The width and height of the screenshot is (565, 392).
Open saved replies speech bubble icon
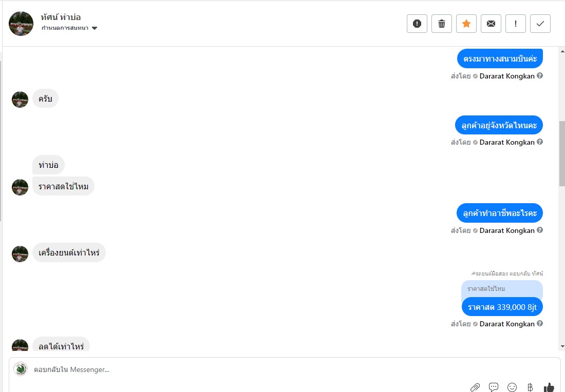point(494,387)
